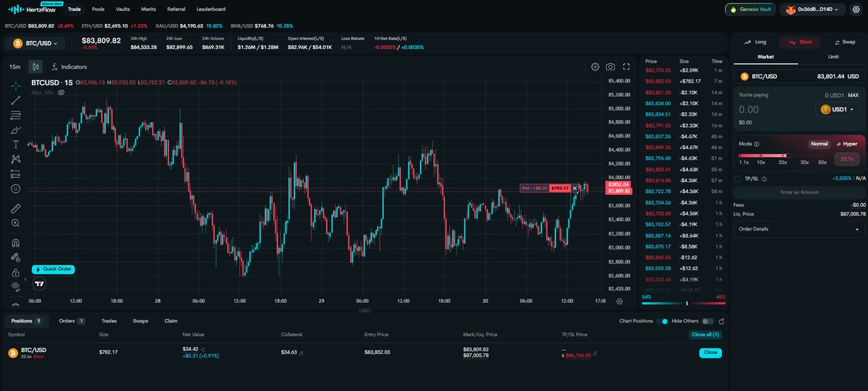
Task: Select the trend line drawing tool
Action: click(x=15, y=100)
